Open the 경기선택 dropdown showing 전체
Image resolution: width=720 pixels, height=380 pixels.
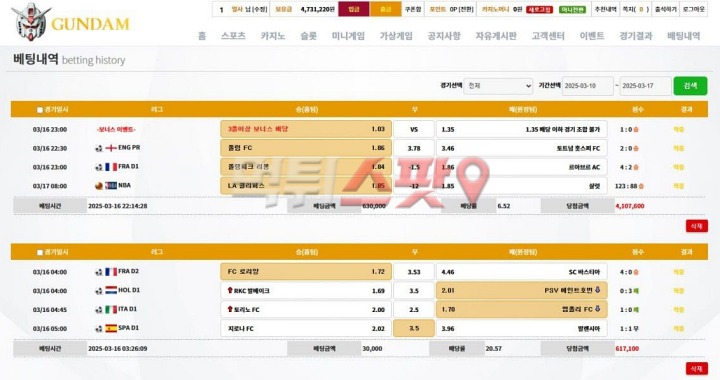tap(498, 86)
